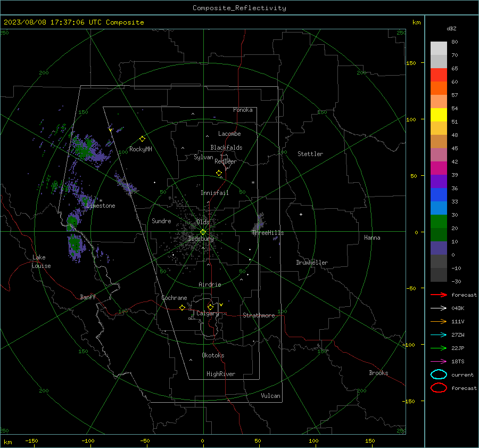This screenshot has height=448, width=479.
Task: Click the Cochrane town label
Action: [174, 298]
